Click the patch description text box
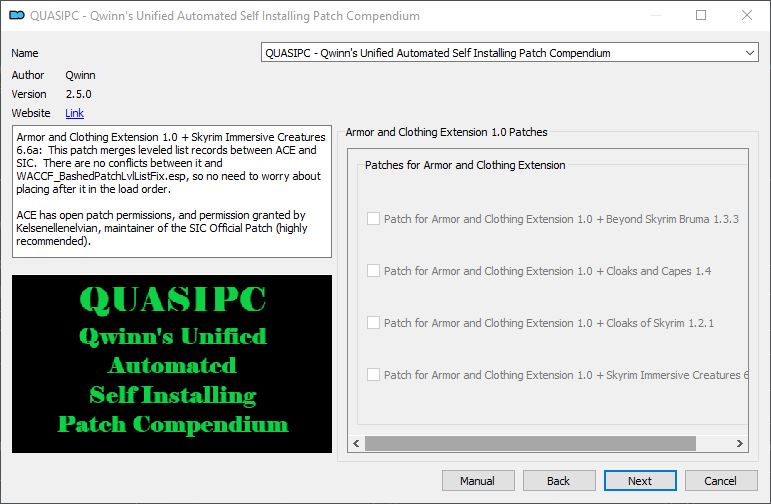This screenshot has width=771, height=504. point(172,191)
